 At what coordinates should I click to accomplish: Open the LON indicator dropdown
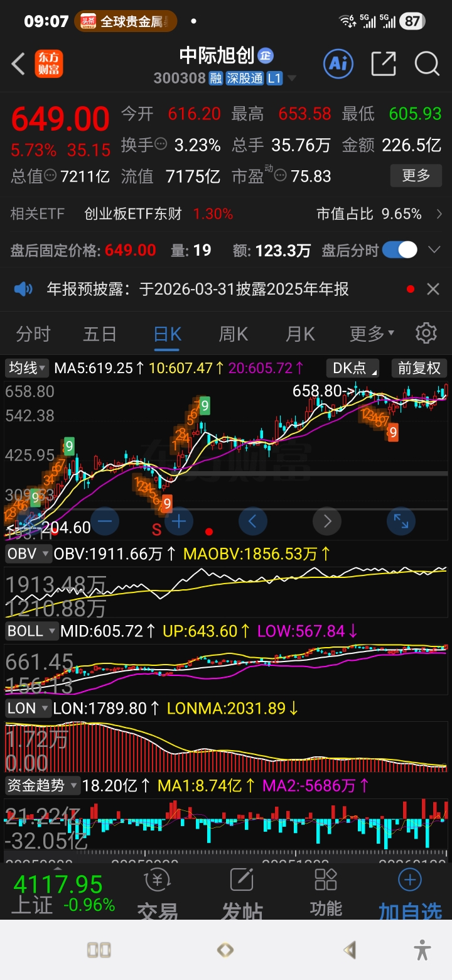pyautogui.click(x=28, y=708)
